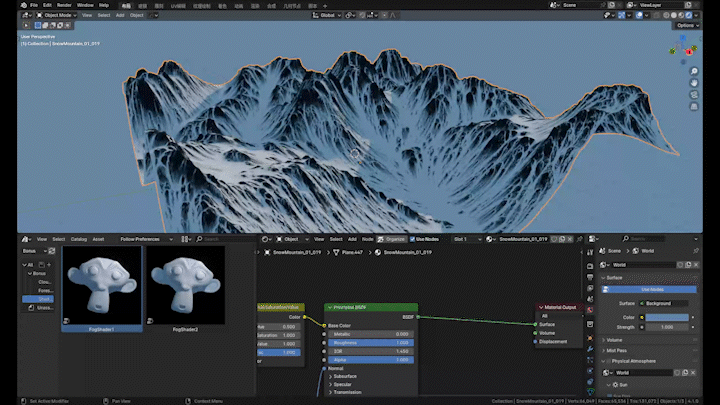The height and width of the screenshot is (405, 720).
Task: Select the select box tool icon
Action: coord(25,25)
